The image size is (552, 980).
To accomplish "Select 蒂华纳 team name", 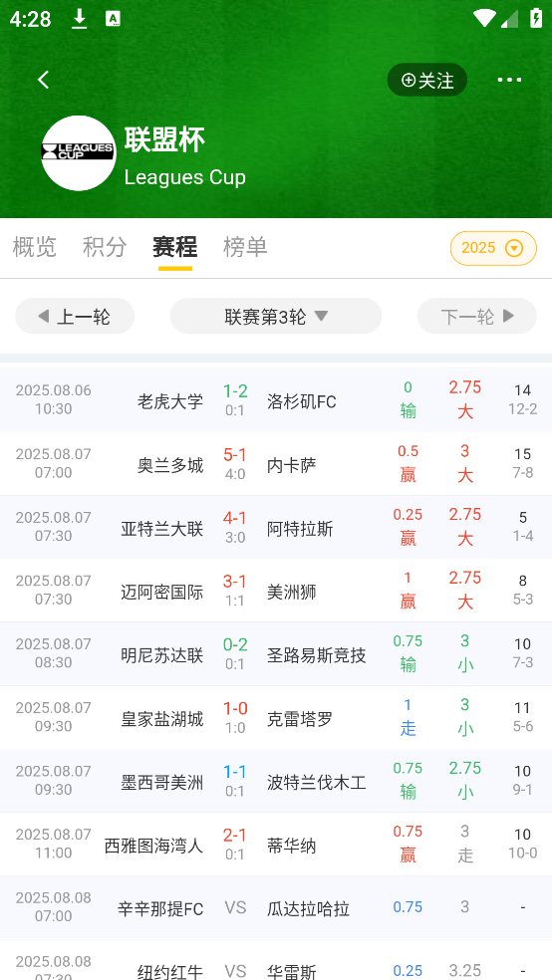I will pos(291,847).
